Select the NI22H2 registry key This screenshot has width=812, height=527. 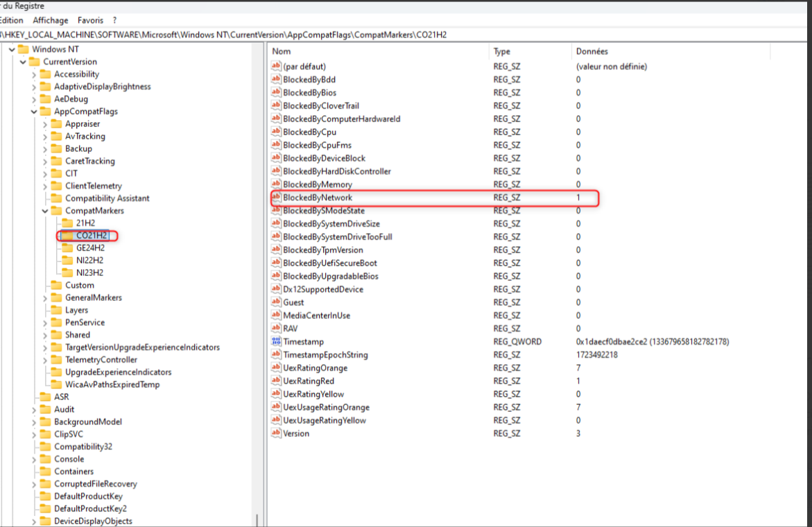pyautogui.click(x=89, y=261)
